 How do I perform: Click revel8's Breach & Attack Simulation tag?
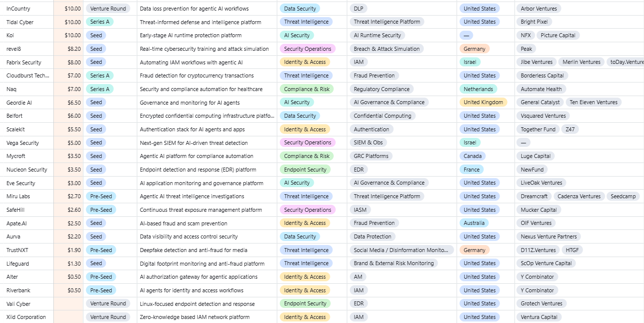pos(387,49)
